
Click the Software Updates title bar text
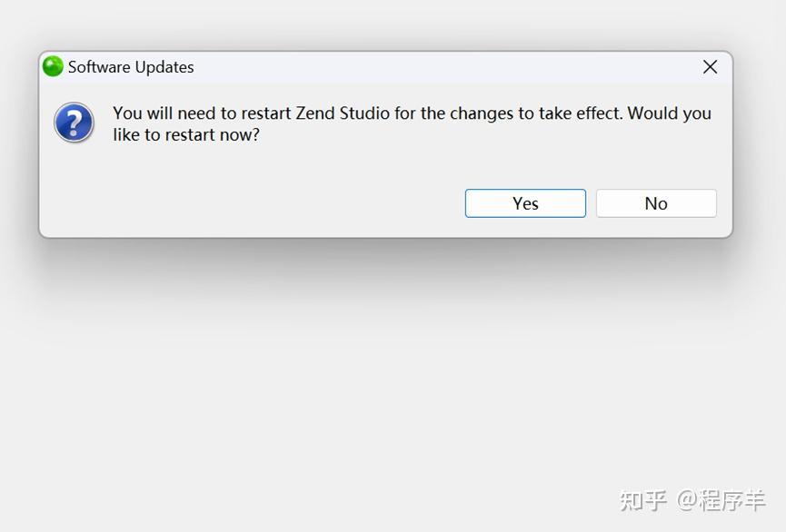point(130,66)
